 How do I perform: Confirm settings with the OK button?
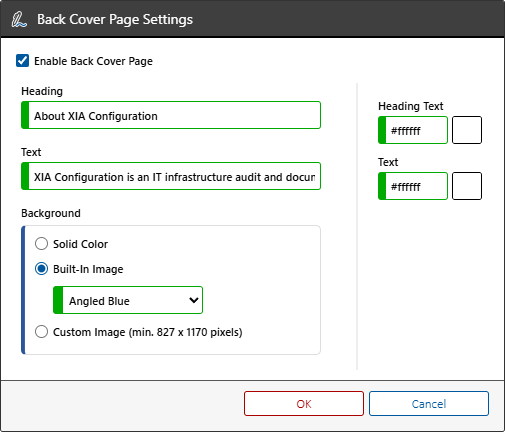click(304, 404)
